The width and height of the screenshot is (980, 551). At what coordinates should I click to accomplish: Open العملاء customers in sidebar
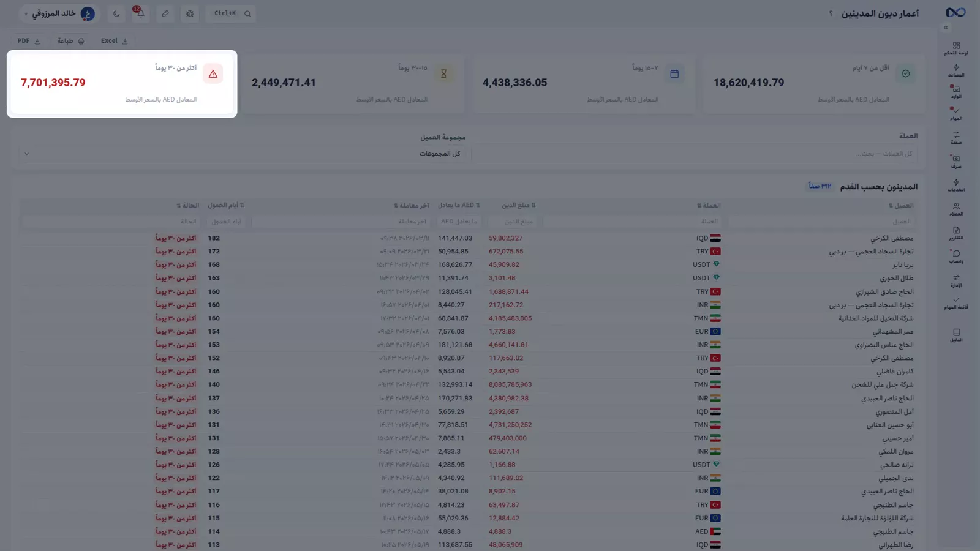click(956, 209)
